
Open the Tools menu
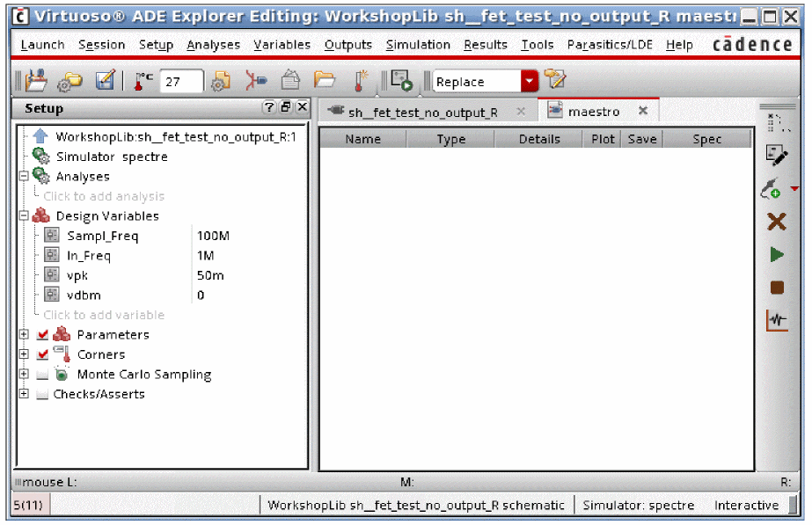tap(537, 45)
